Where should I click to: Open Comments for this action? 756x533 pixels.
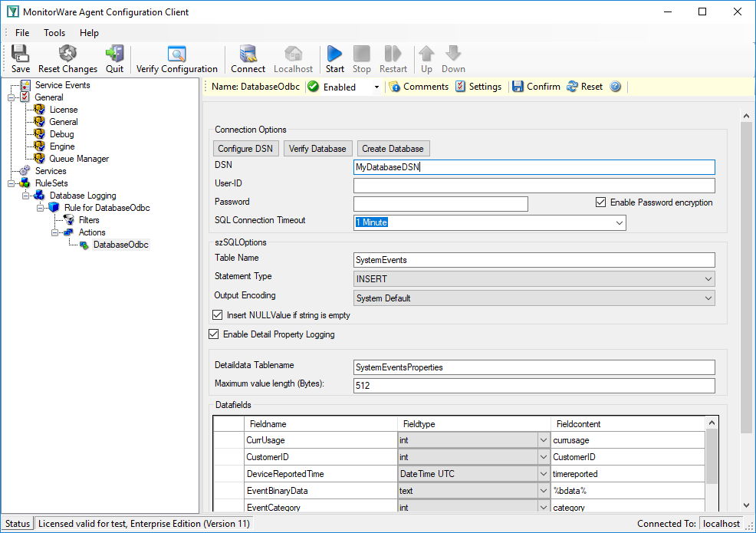pos(419,87)
